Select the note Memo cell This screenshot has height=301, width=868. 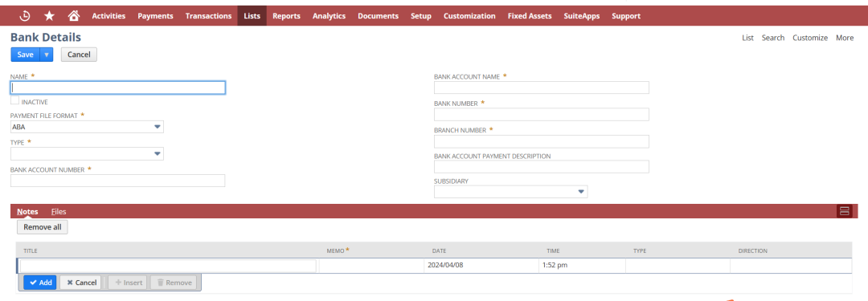click(x=371, y=266)
